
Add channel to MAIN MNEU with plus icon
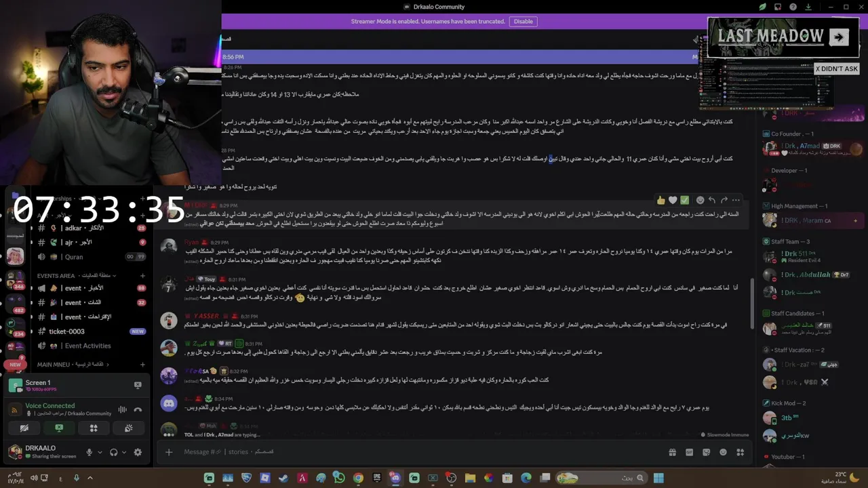[142, 365]
